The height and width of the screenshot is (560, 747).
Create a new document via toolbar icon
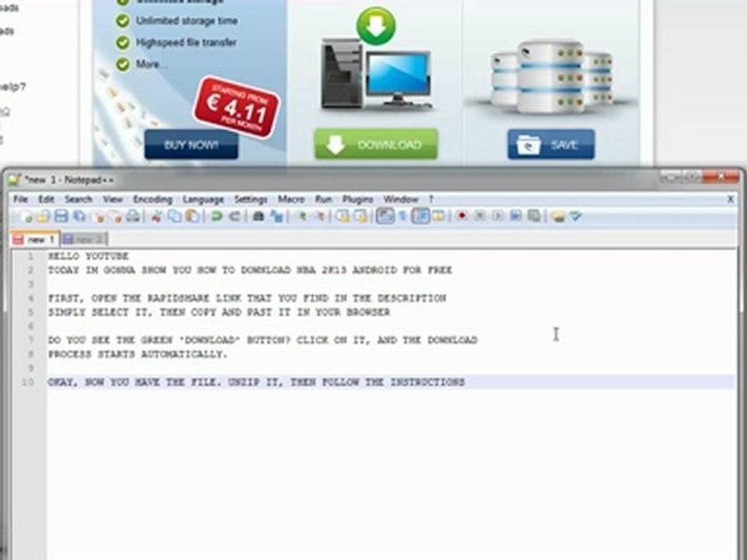click(26, 217)
